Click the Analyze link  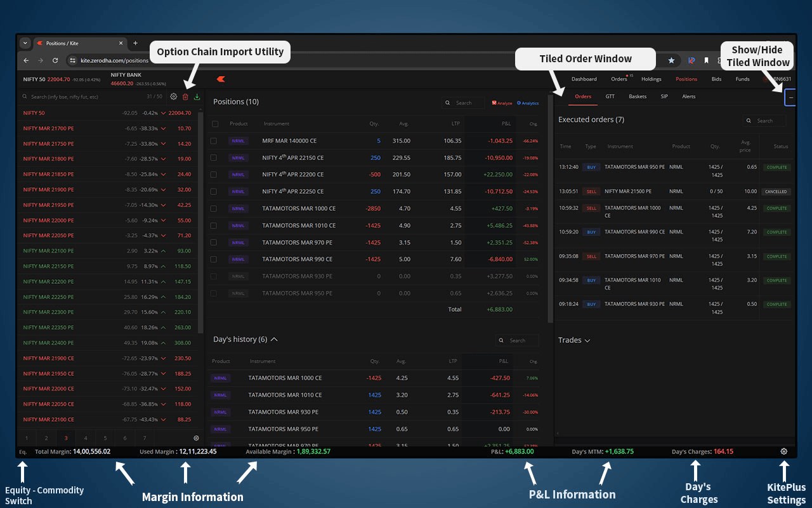[502, 103]
